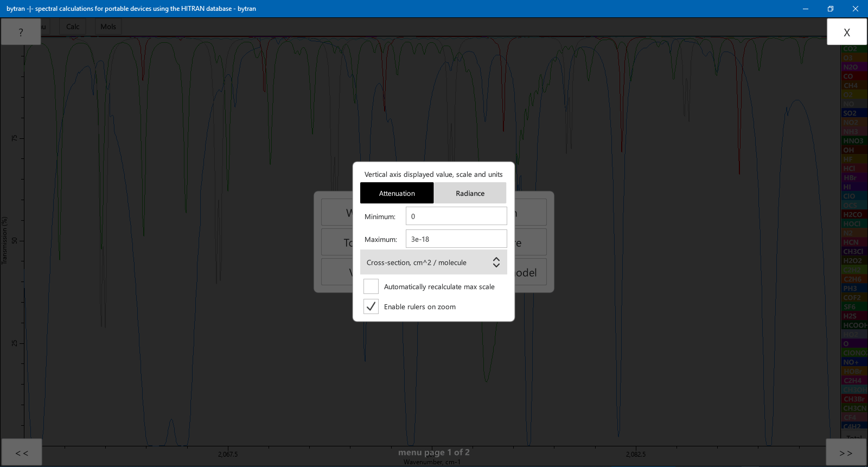The height and width of the screenshot is (467, 868).
Task: Uncheck Enable rulers on zoom
Action: 371,306
